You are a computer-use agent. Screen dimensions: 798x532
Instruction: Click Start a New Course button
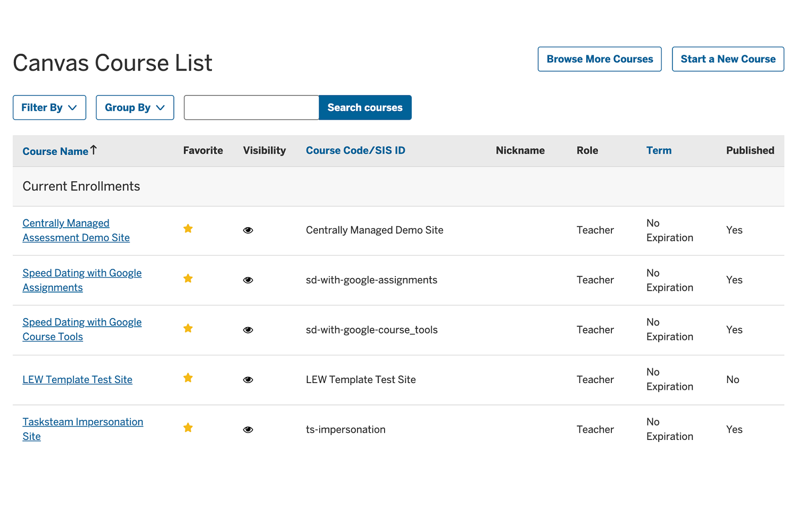coord(728,59)
